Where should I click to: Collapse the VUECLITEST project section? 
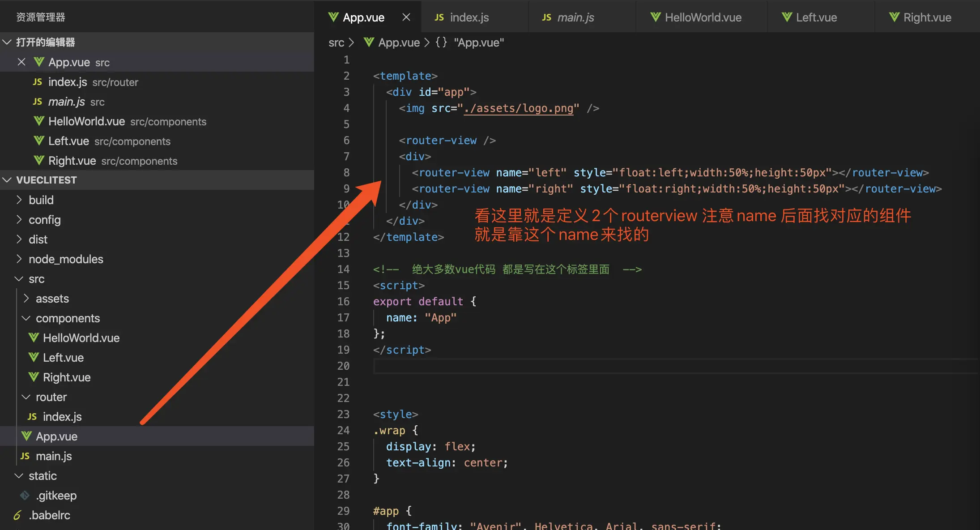pyautogui.click(x=7, y=180)
